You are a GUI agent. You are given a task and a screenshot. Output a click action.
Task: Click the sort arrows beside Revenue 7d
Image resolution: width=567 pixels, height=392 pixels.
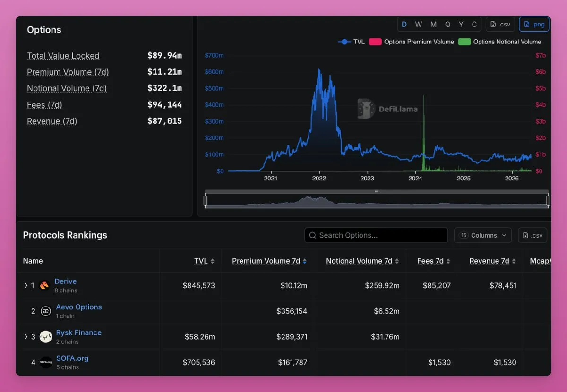[x=514, y=261]
